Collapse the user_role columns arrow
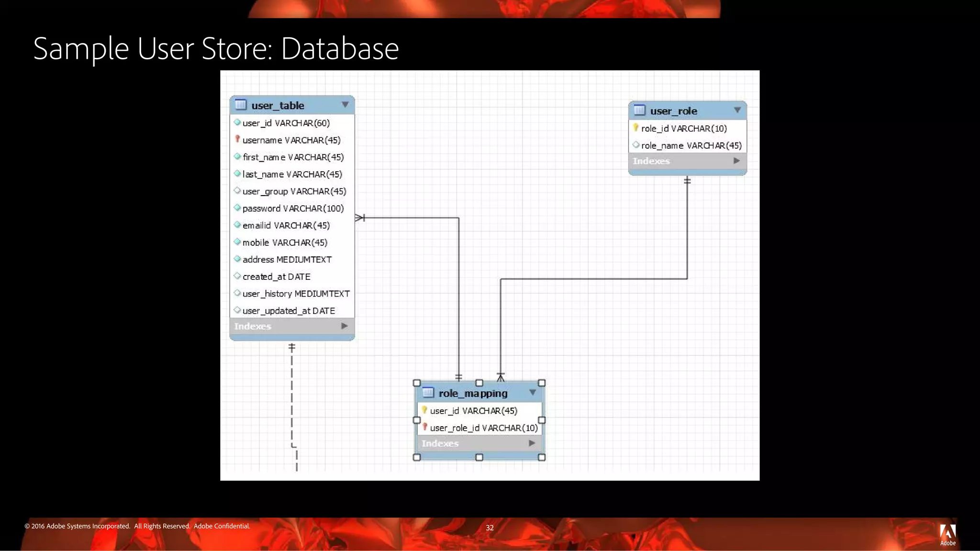The width and height of the screenshot is (980, 551). click(x=737, y=110)
